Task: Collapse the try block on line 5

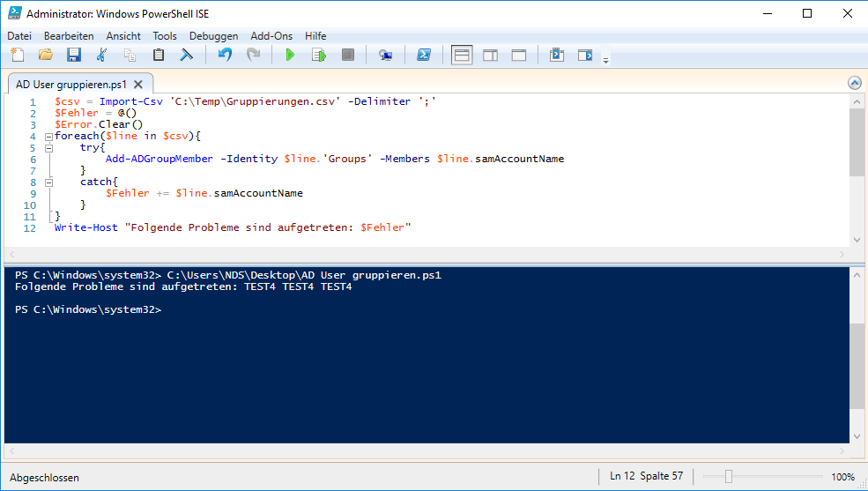Action: tap(48, 148)
